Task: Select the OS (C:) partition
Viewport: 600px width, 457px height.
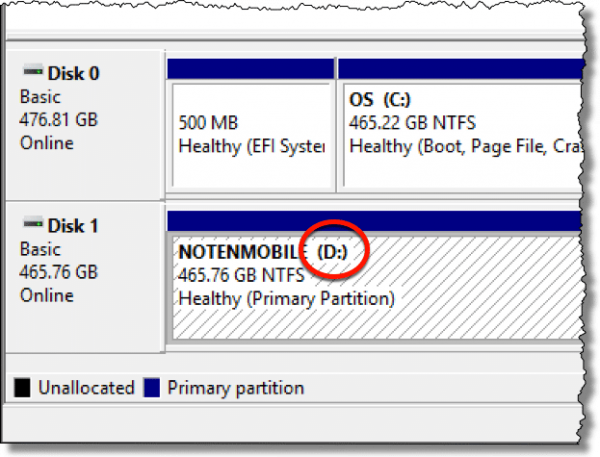Action: pos(463,135)
